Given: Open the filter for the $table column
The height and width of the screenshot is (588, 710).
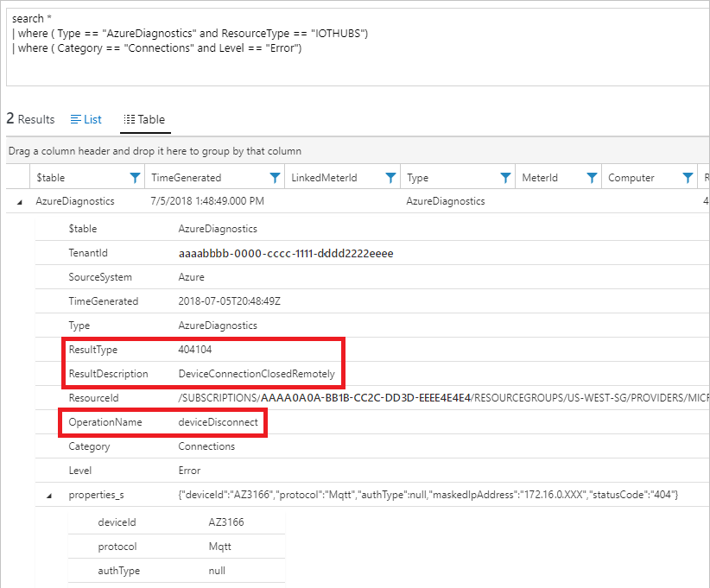Looking at the screenshot, I should [x=135, y=176].
